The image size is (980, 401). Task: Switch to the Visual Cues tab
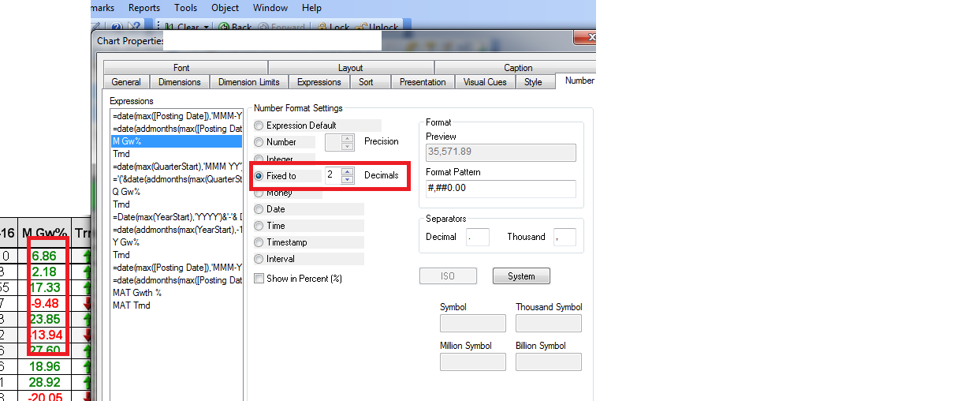coord(485,81)
